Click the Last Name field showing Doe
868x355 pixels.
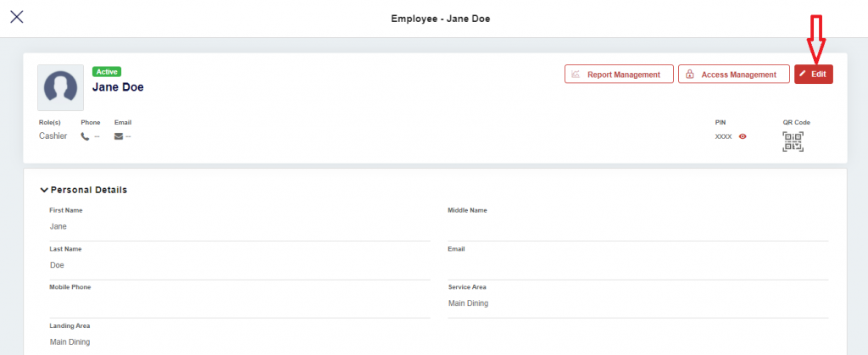[x=240, y=265]
